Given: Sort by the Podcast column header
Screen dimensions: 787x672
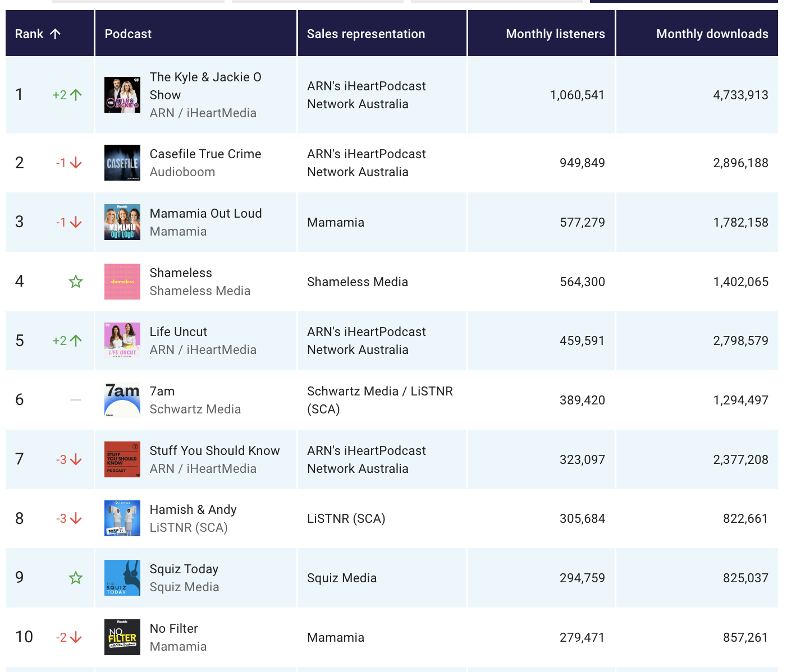Looking at the screenshot, I should [x=196, y=34].
